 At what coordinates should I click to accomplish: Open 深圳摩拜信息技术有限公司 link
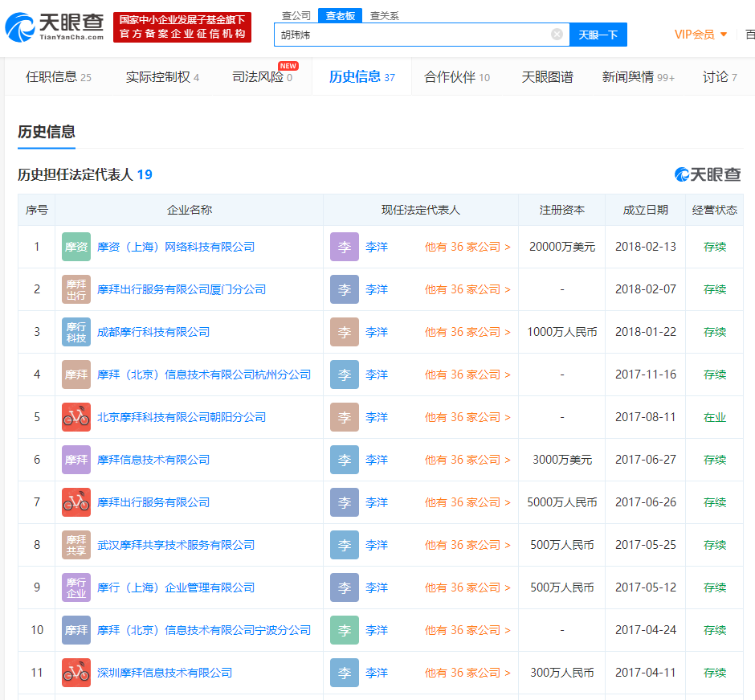tap(165, 673)
